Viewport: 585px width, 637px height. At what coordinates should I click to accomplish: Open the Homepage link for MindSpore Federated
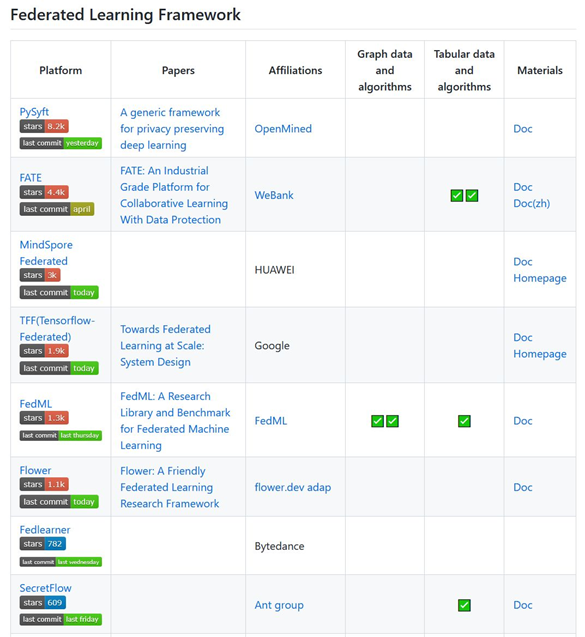pyautogui.click(x=540, y=278)
